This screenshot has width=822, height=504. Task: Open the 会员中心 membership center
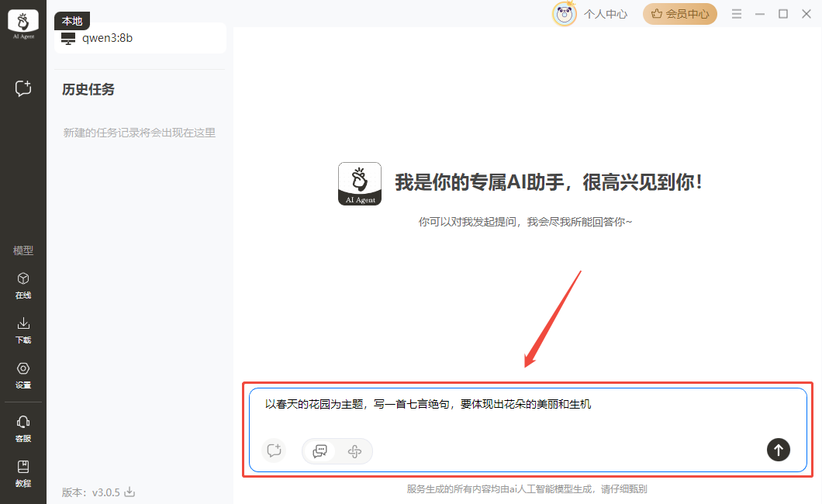pos(679,14)
